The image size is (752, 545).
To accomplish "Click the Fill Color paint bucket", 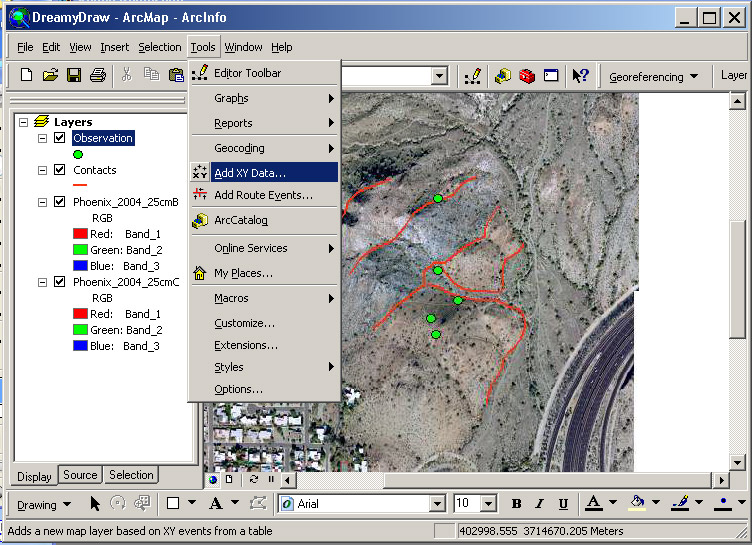I will pos(637,503).
